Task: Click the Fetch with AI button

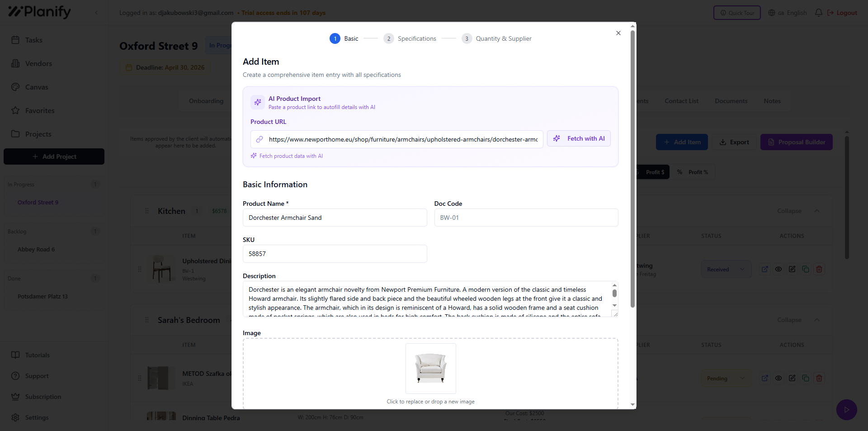Action: coord(579,138)
